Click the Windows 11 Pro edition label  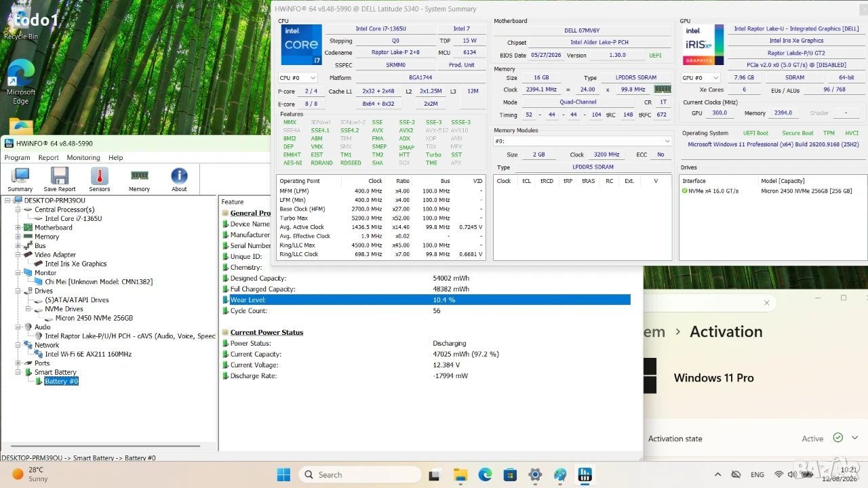tap(713, 378)
